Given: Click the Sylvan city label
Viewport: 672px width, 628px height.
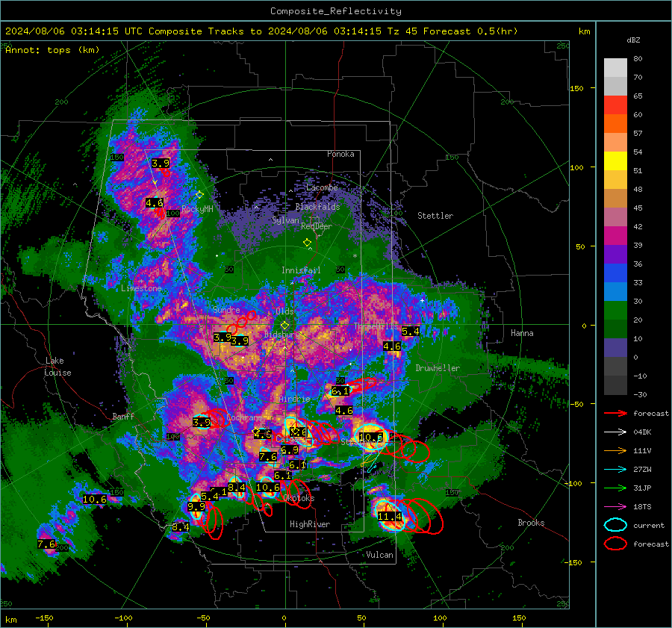Looking at the screenshot, I should (285, 220).
